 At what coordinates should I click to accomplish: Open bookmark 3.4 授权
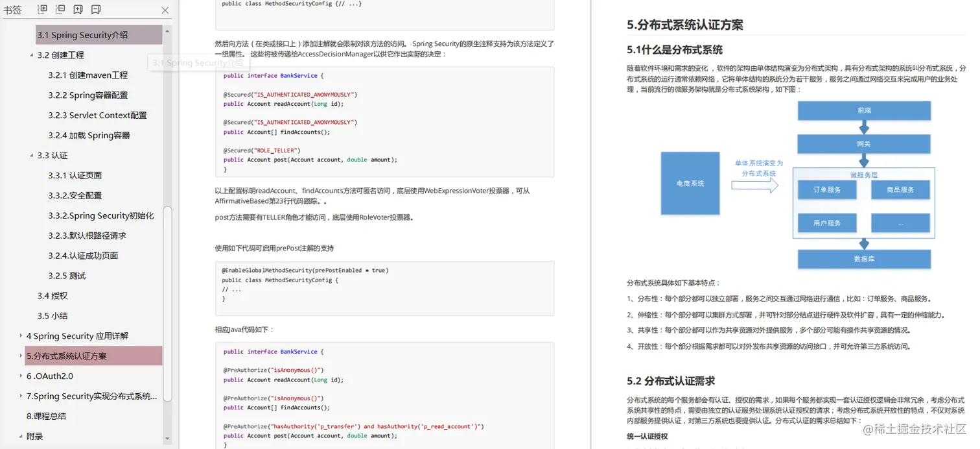coord(52,297)
